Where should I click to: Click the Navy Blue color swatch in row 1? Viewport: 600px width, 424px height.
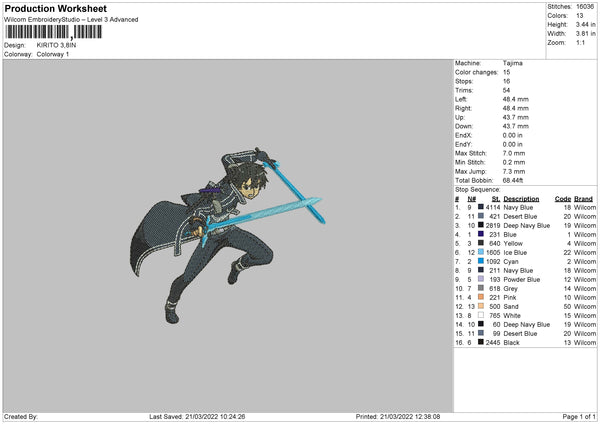click(481, 207)
